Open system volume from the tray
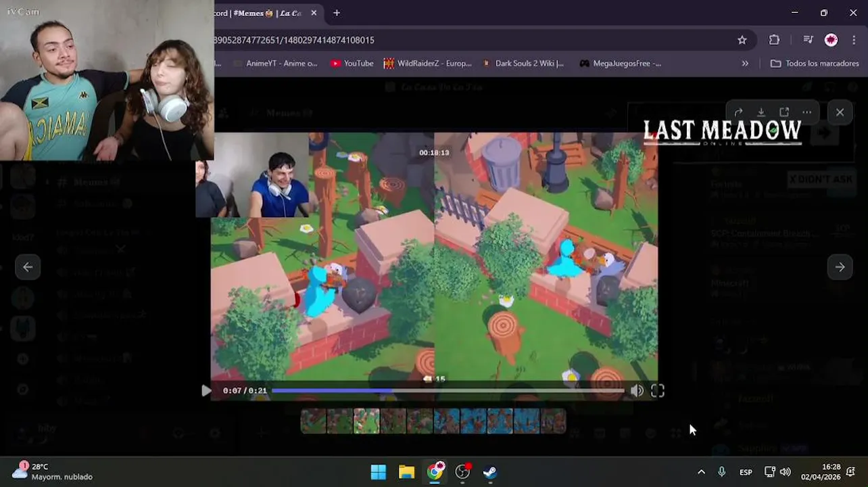This screenshot has height=487, width=868. (x=785, y=471)
